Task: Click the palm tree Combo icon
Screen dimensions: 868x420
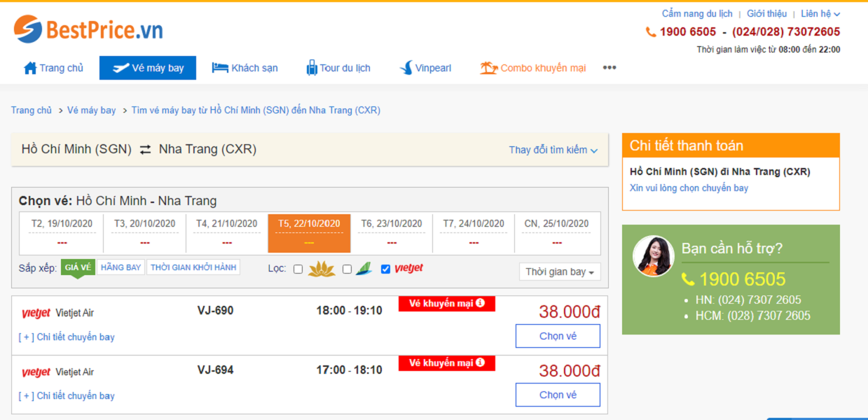Action: [488, 68]
